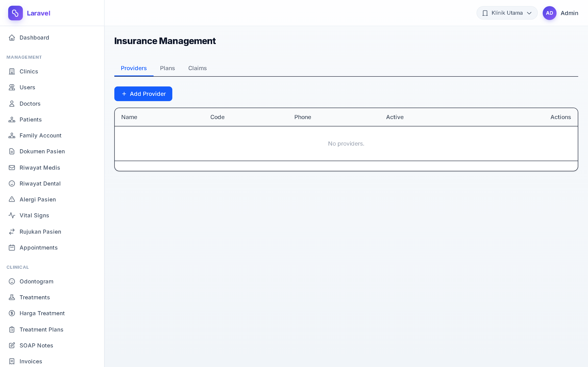Expand the Klinik Utama clinic dropdown
This screenshot has height=367, width=588.
point(507,13)
